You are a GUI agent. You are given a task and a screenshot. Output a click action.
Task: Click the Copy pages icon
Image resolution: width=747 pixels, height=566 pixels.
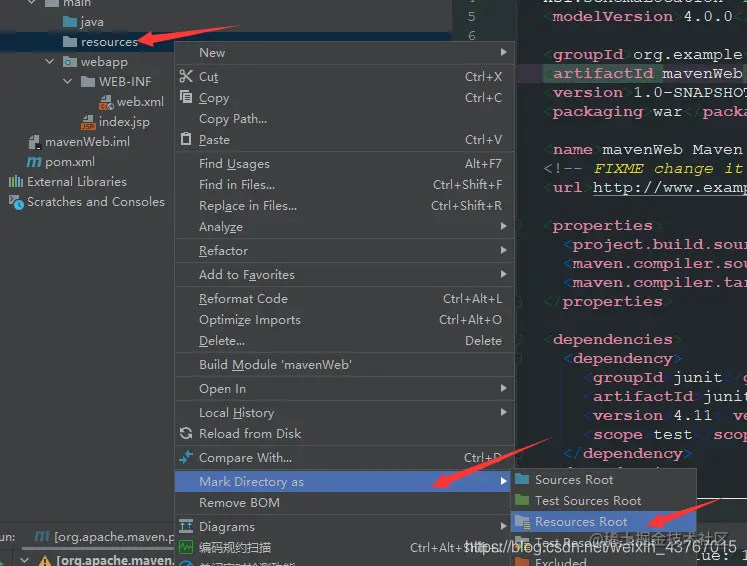pyautogui.click(x=186, y=97)
